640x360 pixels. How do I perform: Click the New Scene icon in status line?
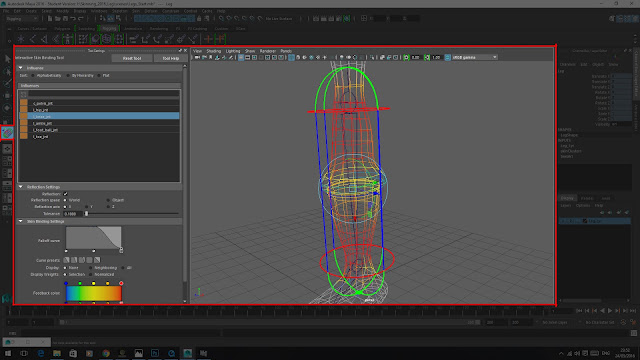pyautogui.click(x=50, y=18)
